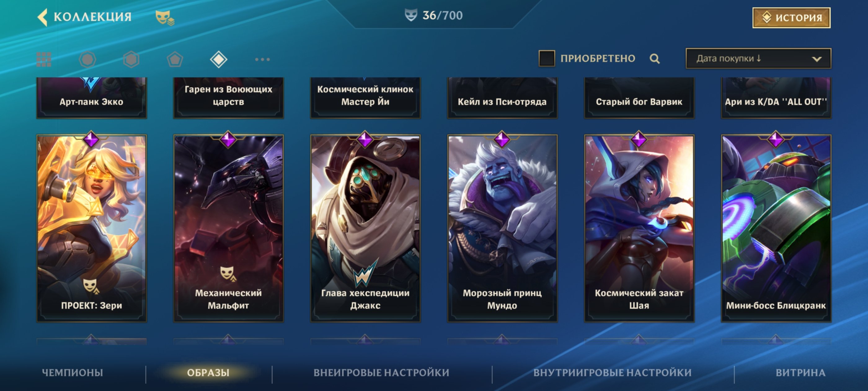Open the ПРОЕКТ: Зери skin card
This screenshot has height=391, width=868.
click(91, 228)
